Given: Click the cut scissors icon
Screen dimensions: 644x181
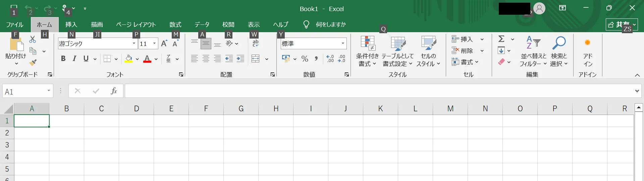Looking at the screenshot, I should (33, 40).
